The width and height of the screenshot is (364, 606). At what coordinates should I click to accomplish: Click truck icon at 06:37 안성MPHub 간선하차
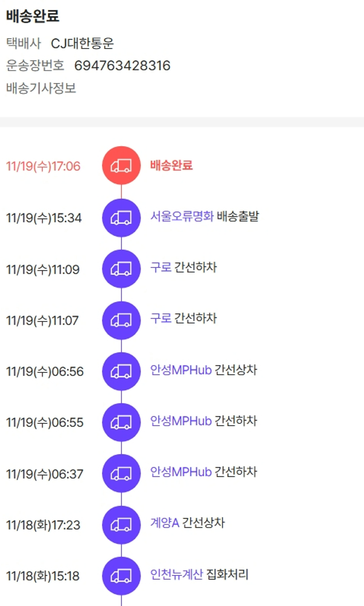click(121, 474)
